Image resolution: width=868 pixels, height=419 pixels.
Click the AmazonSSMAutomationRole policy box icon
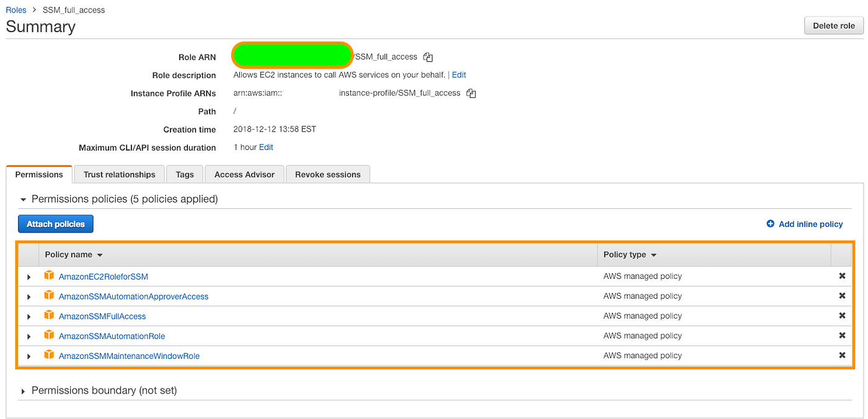point(49,335)
